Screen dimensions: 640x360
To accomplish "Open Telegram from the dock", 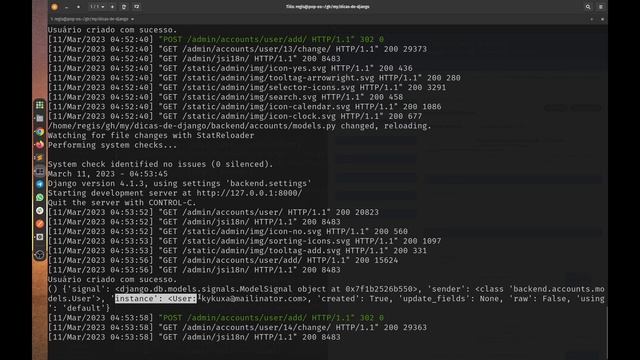I will (40, 184).
